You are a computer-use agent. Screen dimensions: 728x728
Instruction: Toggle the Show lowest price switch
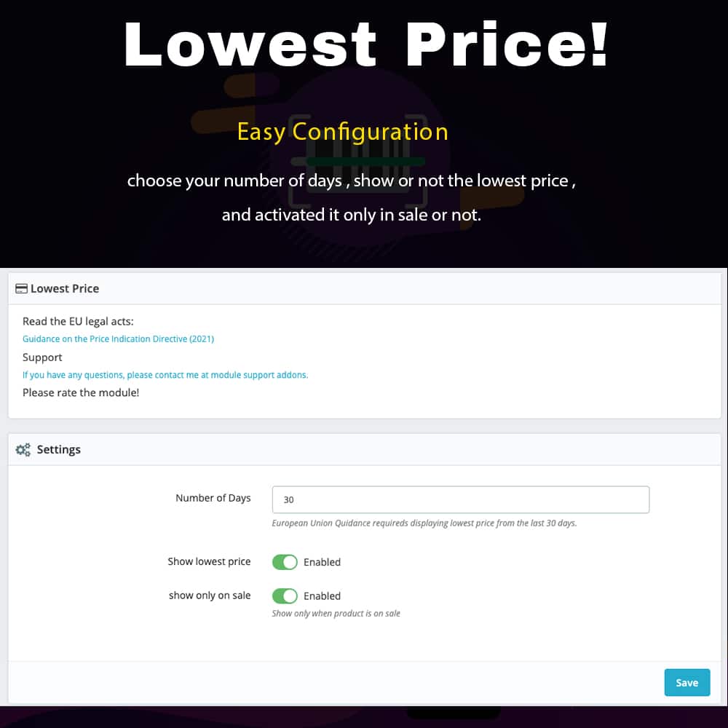[x=285, y=562]
